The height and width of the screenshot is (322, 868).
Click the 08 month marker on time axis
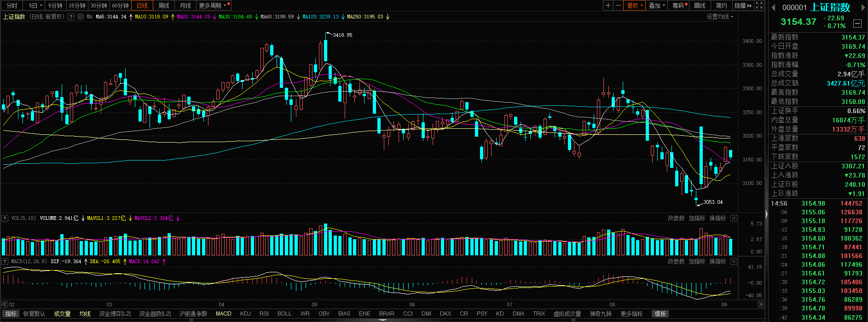point(612,305)
